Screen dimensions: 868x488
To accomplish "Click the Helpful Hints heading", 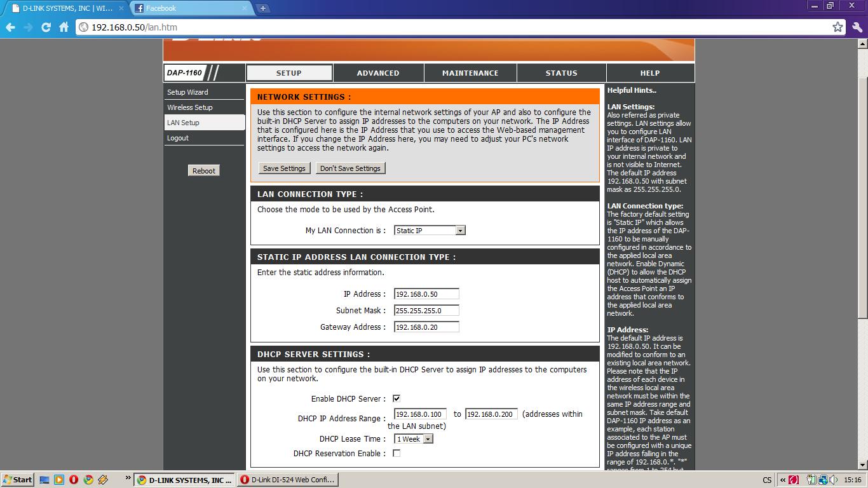I will coord(632,90).
